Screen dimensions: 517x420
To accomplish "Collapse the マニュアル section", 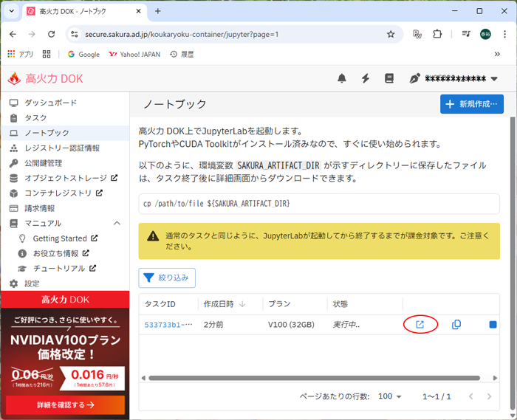I will tap(117, 223).
